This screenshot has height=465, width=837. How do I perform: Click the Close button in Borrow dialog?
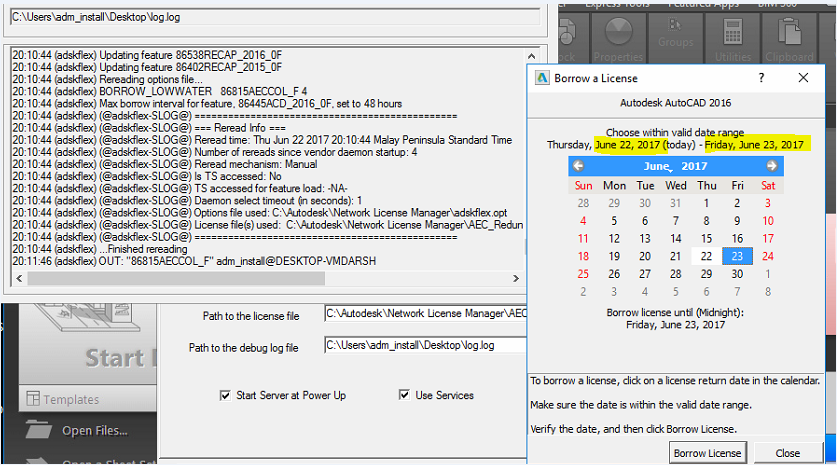tap(787, 453)
